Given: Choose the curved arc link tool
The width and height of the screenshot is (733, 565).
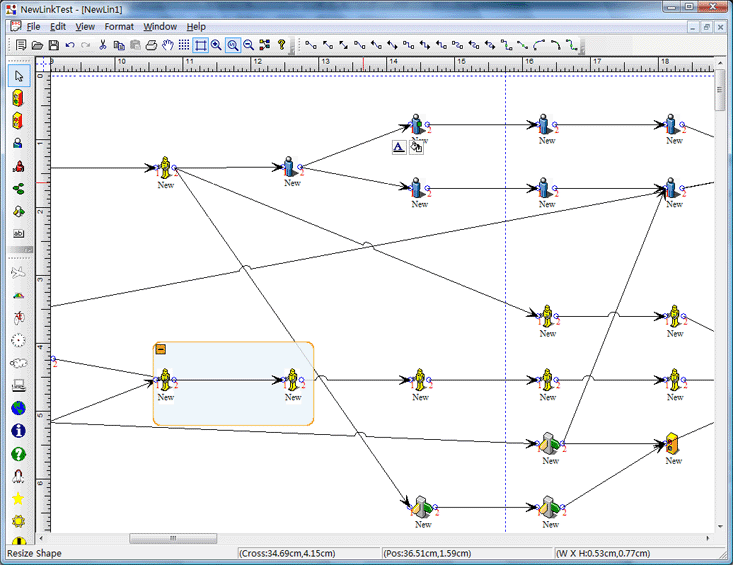Looking at the screenshot, I should tap(539, 45).
